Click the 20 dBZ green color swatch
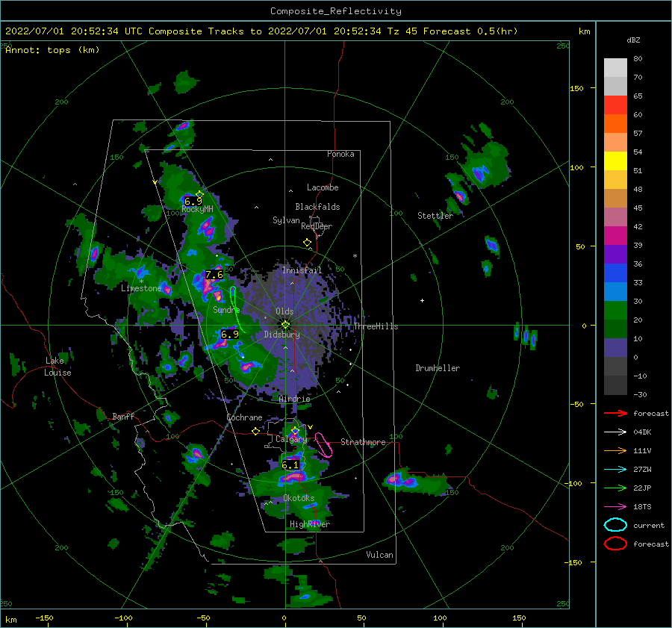 pos(615,310)
